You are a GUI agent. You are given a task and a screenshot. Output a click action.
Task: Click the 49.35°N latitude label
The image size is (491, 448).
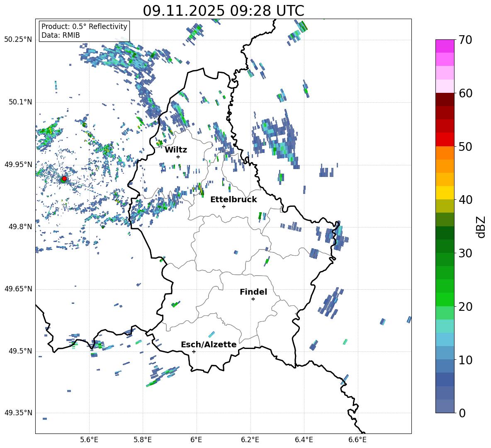click(18, 413)
